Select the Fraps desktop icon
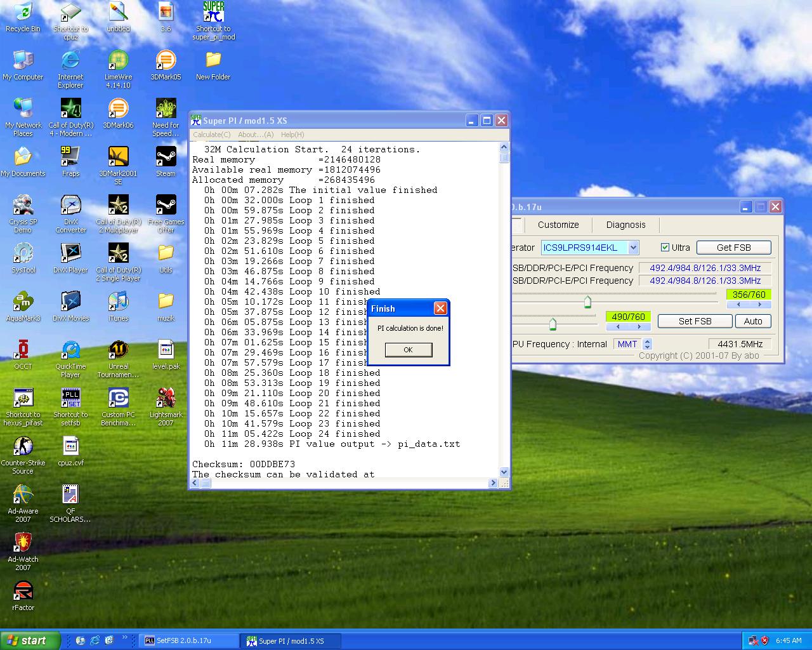812x650 pixels. click(x=70, y=162)
